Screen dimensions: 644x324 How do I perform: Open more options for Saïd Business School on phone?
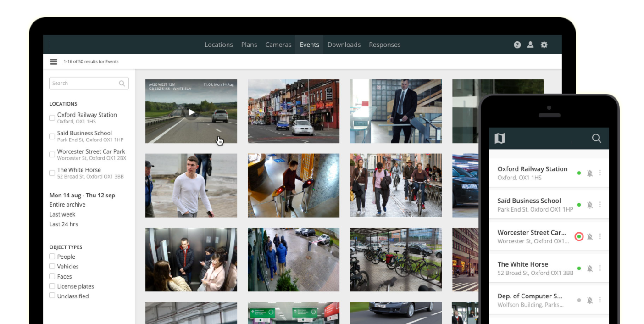[600, 205]
